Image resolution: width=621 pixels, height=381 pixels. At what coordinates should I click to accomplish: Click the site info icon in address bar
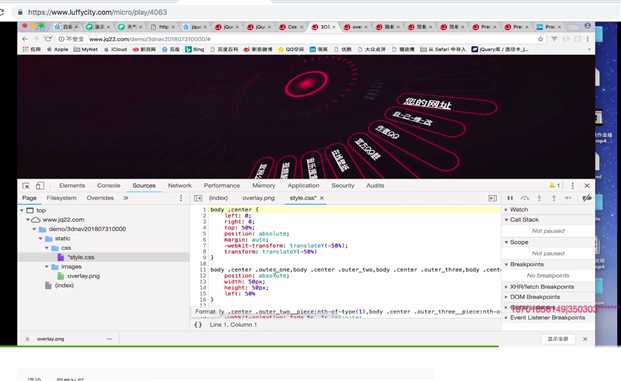click(61, 39)
